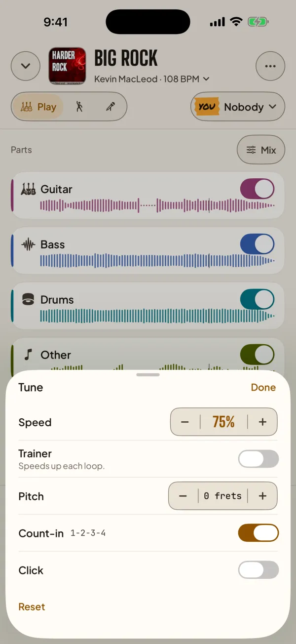Toggle the Trainer switch on
The image size is (296, 644).
click(x=259, y=459)
